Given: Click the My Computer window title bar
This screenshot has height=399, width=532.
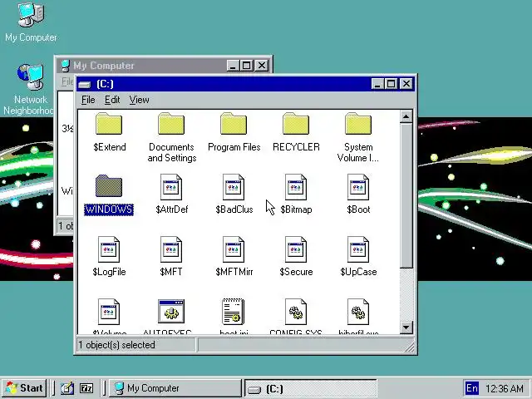Looking at the screenshot, I should coord(165,66).
